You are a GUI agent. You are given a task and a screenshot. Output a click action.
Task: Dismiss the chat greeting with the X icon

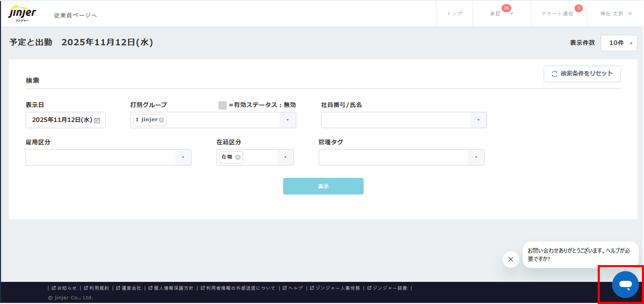tap(511, 260)
